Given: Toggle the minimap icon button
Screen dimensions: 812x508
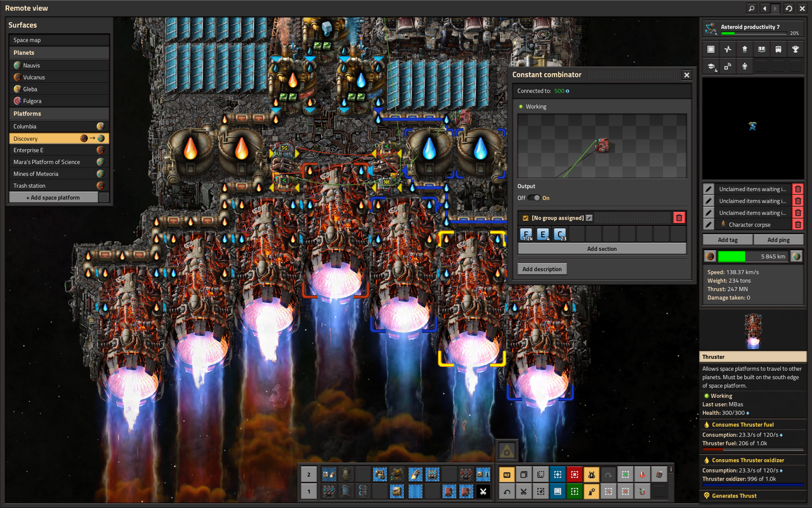Looking at the screenshot, I should (x=711, y=49).
